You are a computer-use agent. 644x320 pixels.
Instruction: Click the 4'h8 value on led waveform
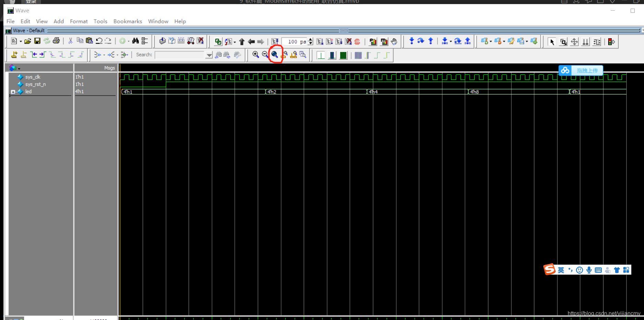point(475,92)
